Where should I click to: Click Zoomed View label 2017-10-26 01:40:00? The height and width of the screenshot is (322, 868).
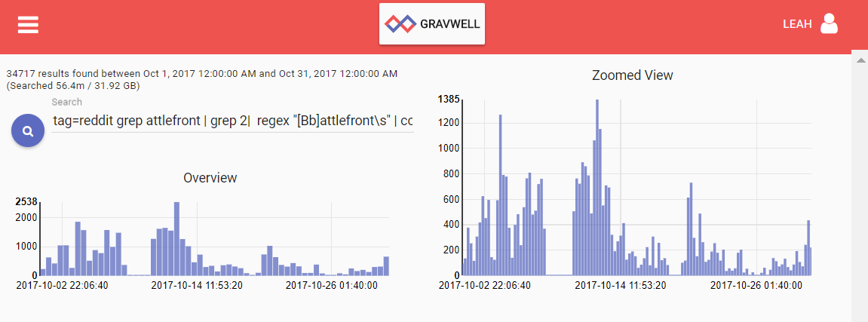pos(756,286)
